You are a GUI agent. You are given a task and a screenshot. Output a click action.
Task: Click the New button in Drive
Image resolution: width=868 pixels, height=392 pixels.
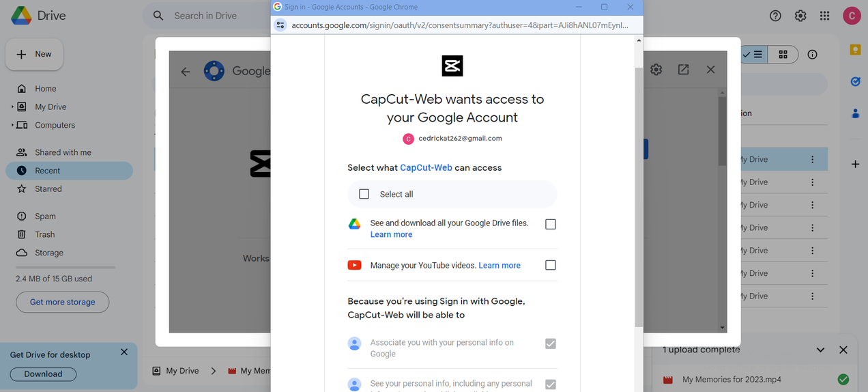tap(34, 54)
